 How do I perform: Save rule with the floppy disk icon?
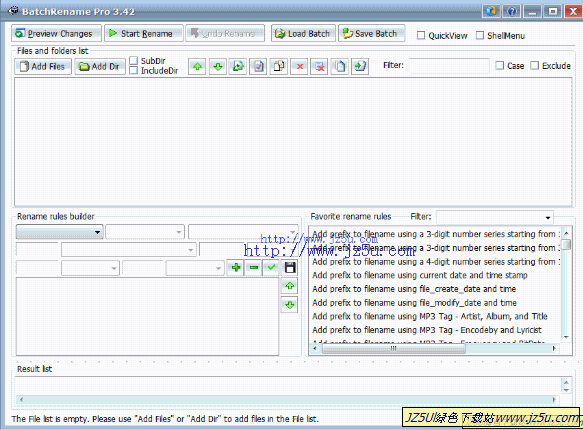coord(290,267)
